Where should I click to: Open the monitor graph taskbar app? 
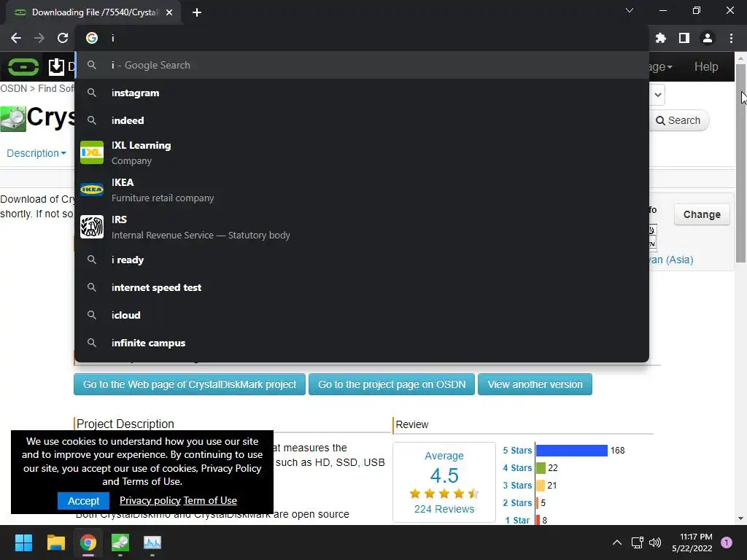[152, 542]
